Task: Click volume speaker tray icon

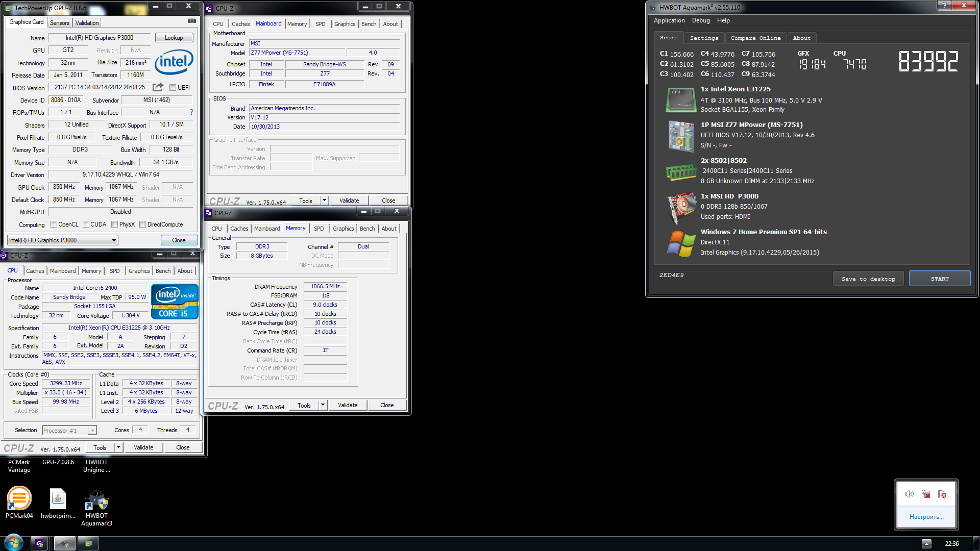Action: click(910, 494)
